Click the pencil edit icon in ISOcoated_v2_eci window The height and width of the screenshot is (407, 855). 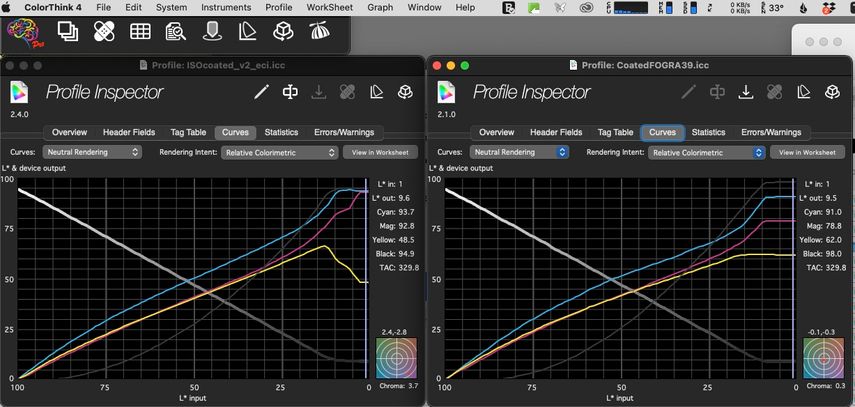click(x=262, y=92)
